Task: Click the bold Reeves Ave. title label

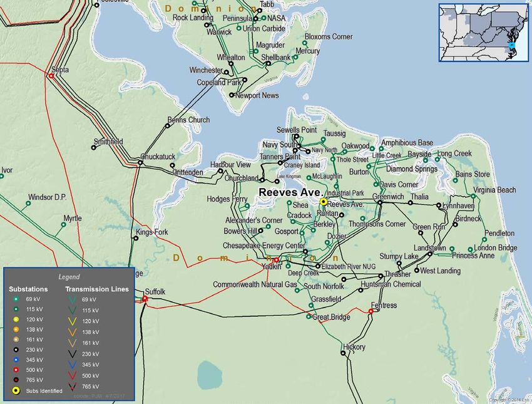Action: (x=290, y=192)
